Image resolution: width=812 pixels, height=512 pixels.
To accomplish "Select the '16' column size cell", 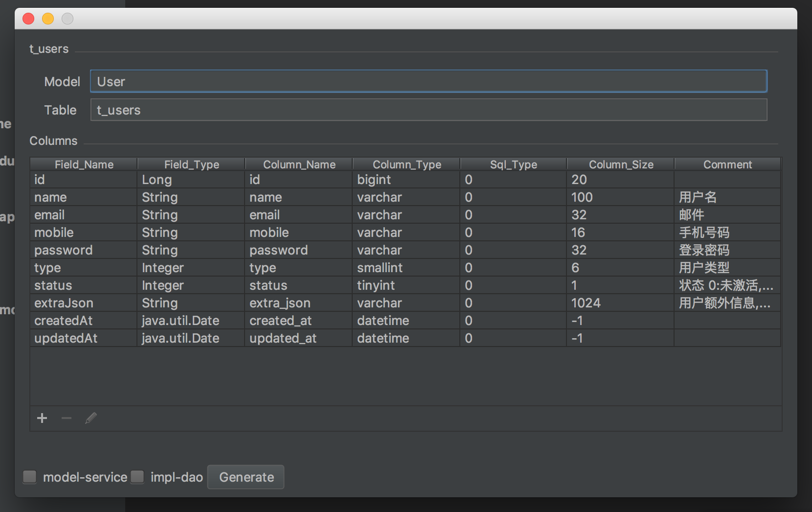I will click(x=621, y=233).
